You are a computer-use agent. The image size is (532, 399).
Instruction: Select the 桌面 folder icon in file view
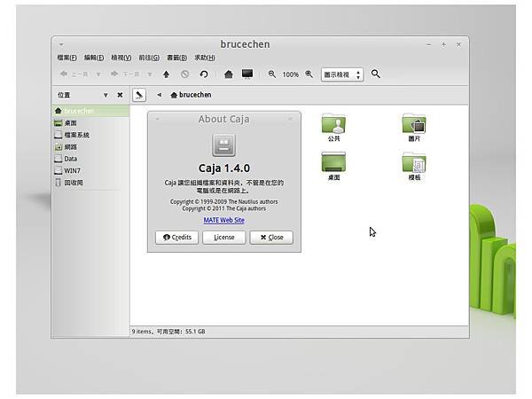click(x=334, y=167)
